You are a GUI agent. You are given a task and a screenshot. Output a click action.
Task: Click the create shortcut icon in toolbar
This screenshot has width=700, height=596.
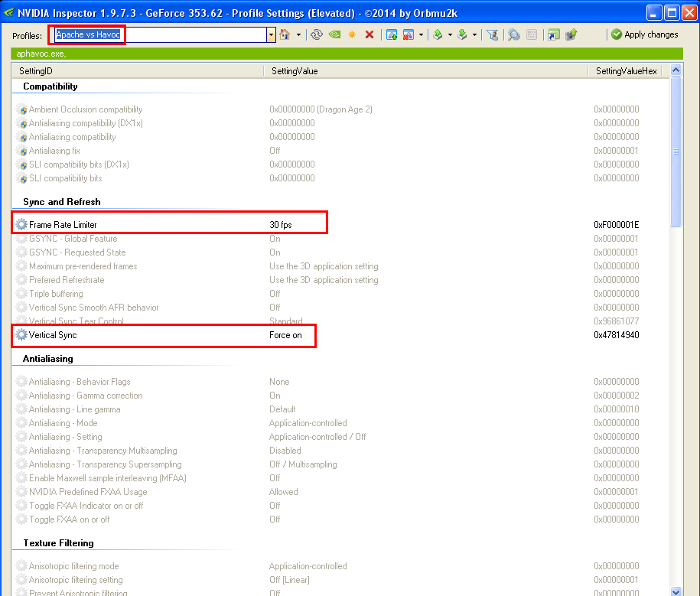coord(554,34)
